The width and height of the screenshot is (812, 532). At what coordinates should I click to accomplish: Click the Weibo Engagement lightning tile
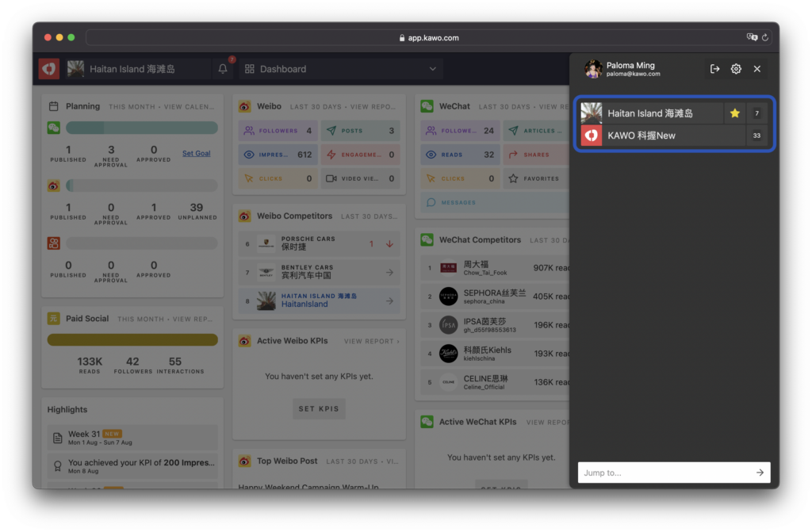tap(361, 155)
